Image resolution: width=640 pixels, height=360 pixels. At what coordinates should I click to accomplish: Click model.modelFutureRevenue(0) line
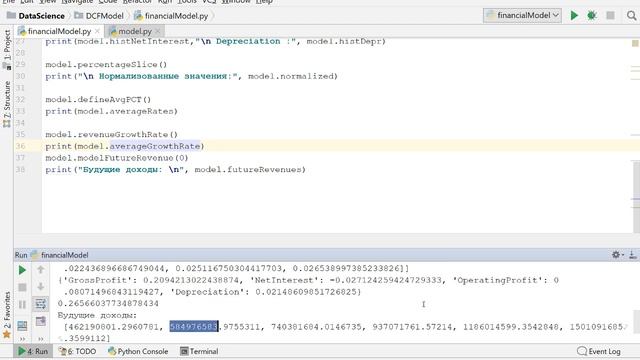tap(117, 158)
